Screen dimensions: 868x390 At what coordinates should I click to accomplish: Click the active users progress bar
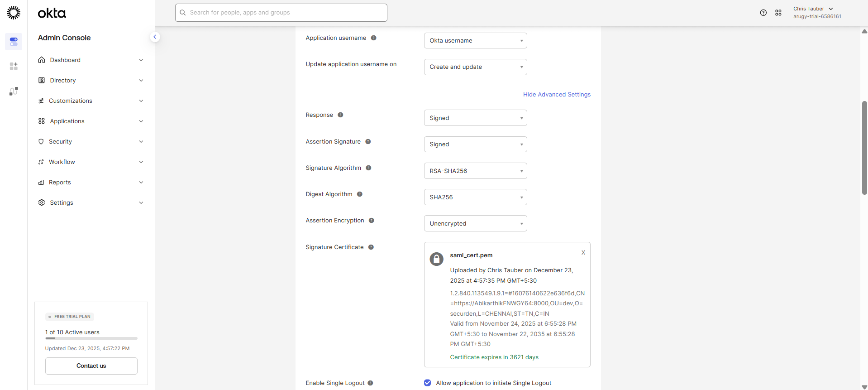pos(91,338)
